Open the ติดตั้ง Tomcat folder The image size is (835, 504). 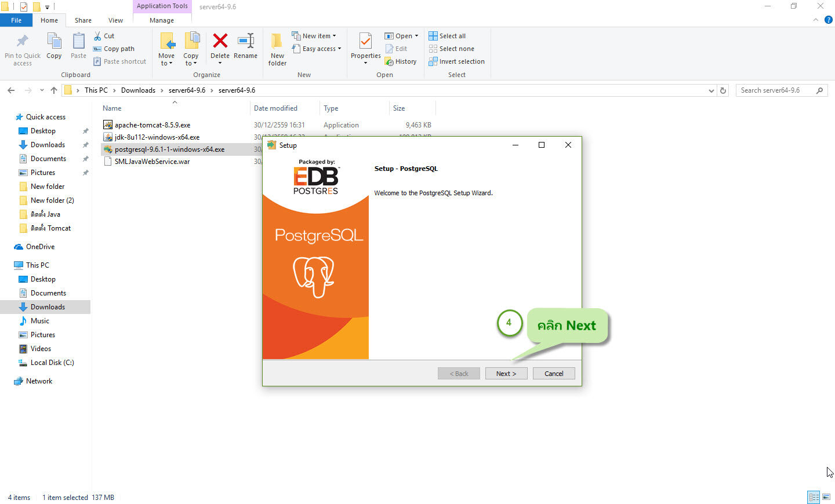tap(50, 228)
